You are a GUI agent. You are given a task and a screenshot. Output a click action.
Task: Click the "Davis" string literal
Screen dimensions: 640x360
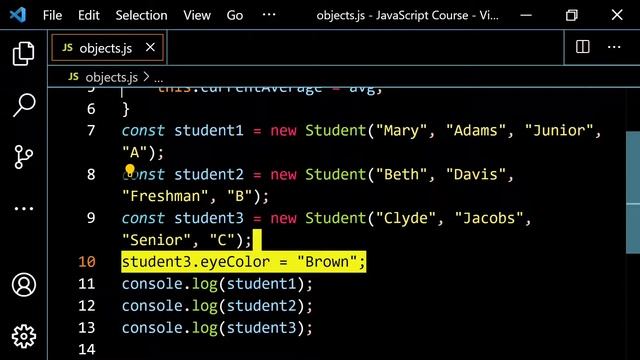pyautogui.click(x=476, y=175)
